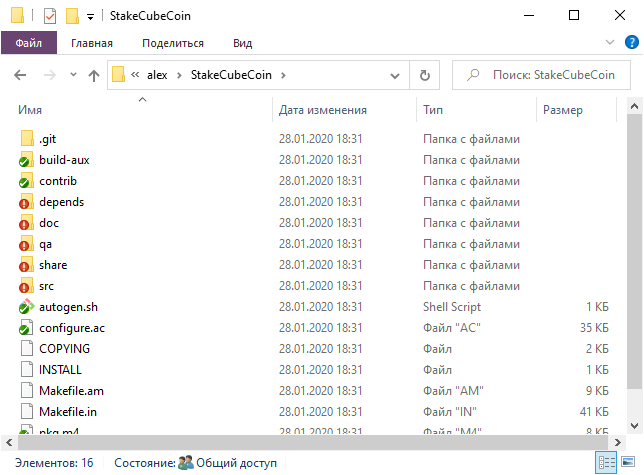This screenshot has height=475, width=644.
Task: Select the build-aux folder icon with green check
Action: coord(26,160)
